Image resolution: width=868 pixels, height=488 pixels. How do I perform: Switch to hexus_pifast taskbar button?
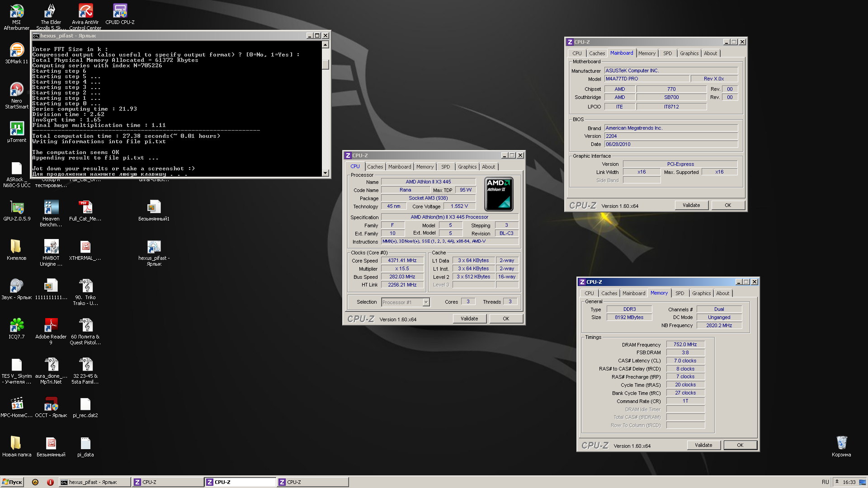tap(94, 482)
